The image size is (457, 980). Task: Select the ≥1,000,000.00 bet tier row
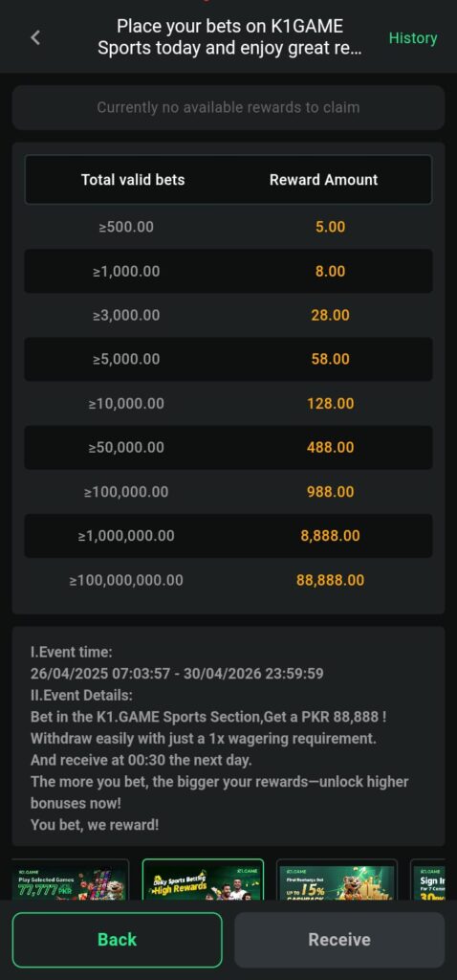coord(228,536)
